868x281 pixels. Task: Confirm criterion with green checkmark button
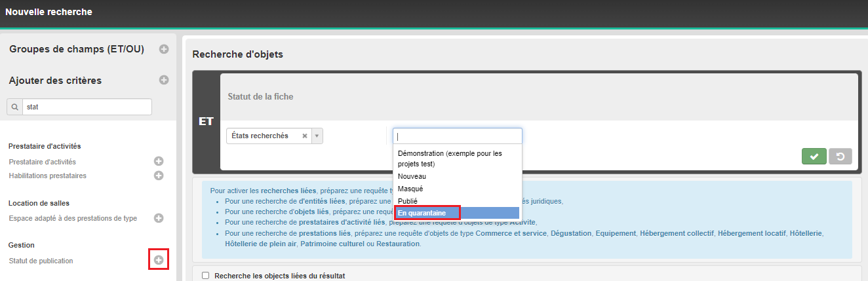pos(814,157)
